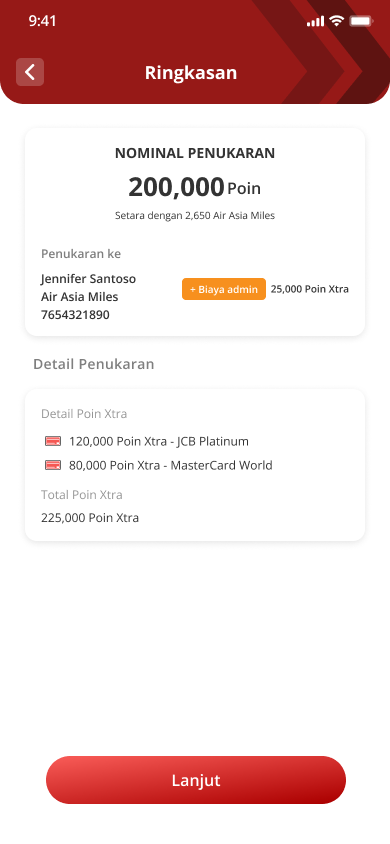This screenshot has height=844, width=390.
Task: Tap the Detail Penukaran section heading
Action: pyautogui.click(x=94, y=364)
